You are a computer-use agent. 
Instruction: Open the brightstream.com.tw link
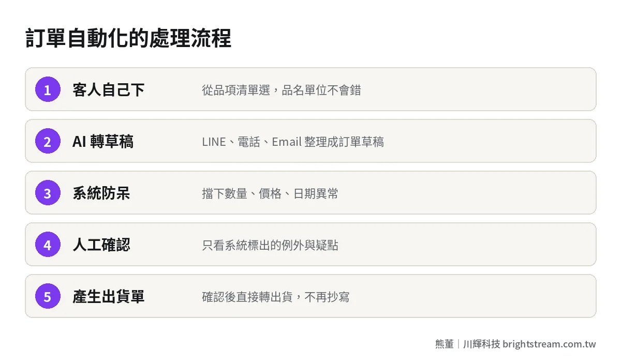(549, 344)
